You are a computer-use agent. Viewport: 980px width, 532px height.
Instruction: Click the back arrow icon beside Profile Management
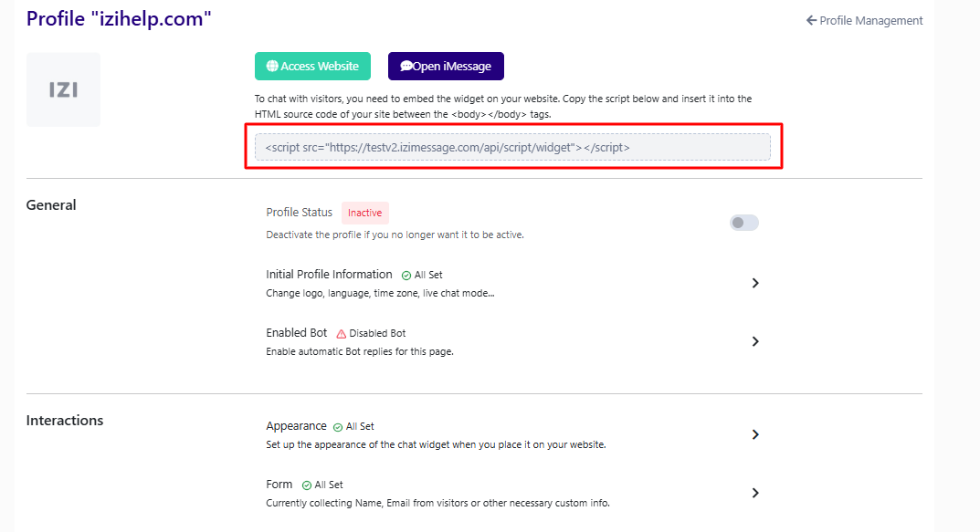click(x=811, y=21)
